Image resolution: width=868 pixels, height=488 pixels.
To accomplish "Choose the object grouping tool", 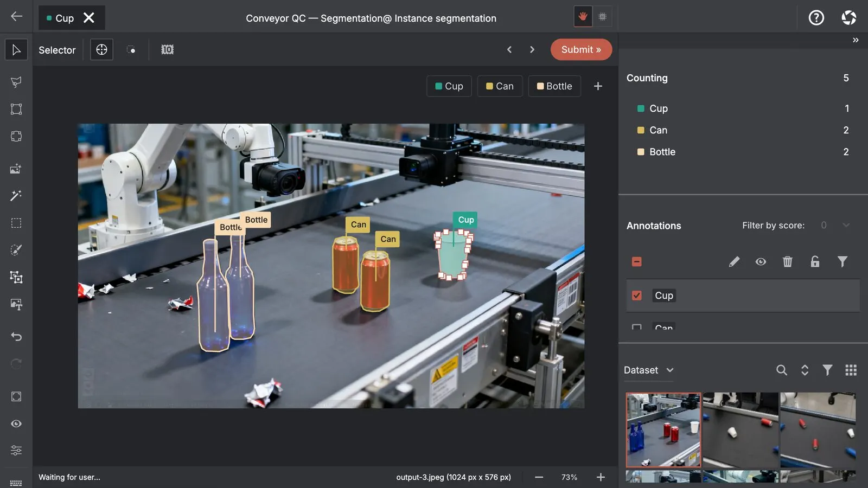I will pyautogui.click(x=16, y=277).
